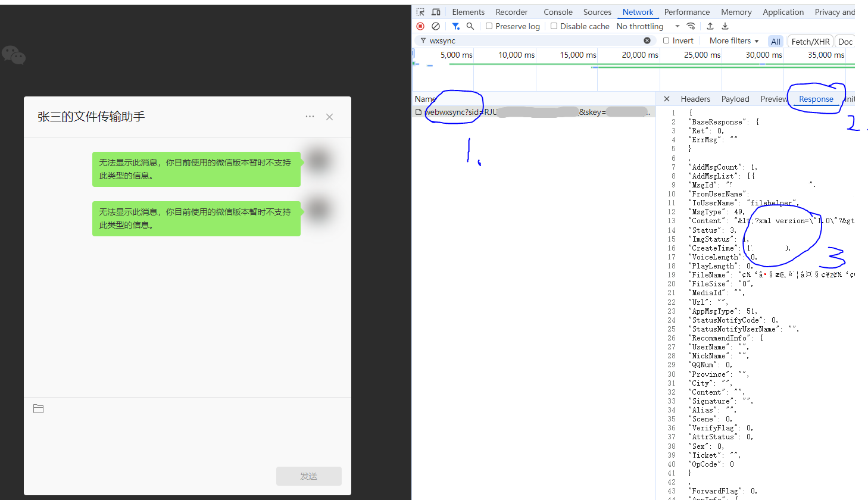The height and width of the screenshot is (500, 868).
Task: Open the Privacy and security tab
Action: 834,12
